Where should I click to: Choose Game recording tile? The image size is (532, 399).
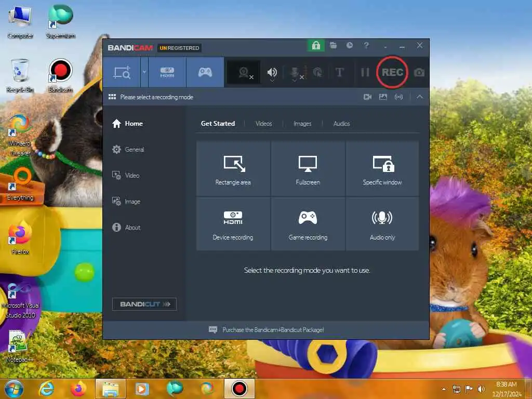point(308,224)
